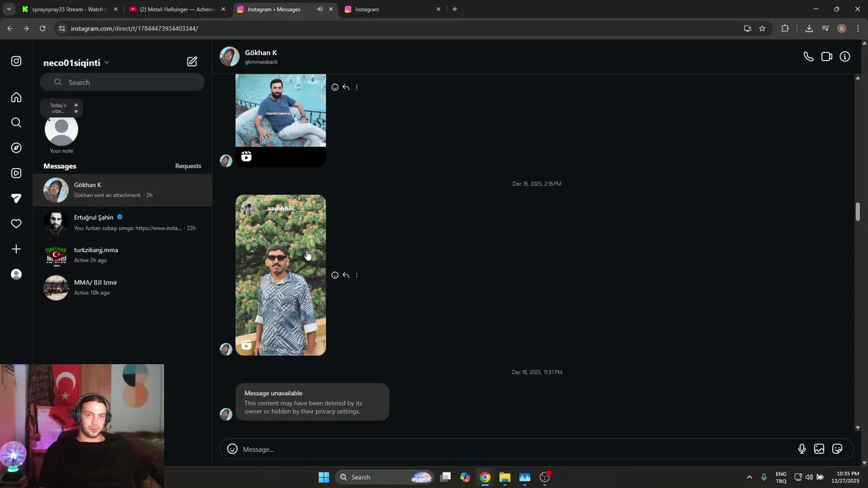Reply to the aashhhiii reel message
Screen dimensions: 868x488
tap(346, 275)
